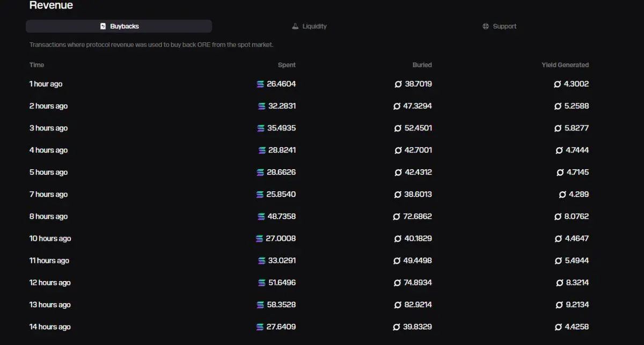Open the '14 hours ago' buyback transaction

[x=50, y=327]
